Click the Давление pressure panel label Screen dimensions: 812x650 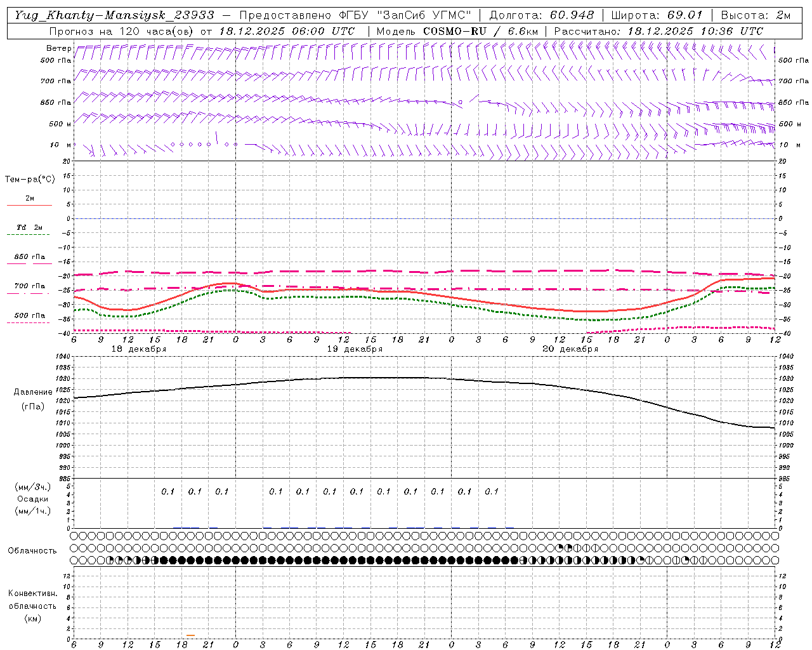pos(33,392)
